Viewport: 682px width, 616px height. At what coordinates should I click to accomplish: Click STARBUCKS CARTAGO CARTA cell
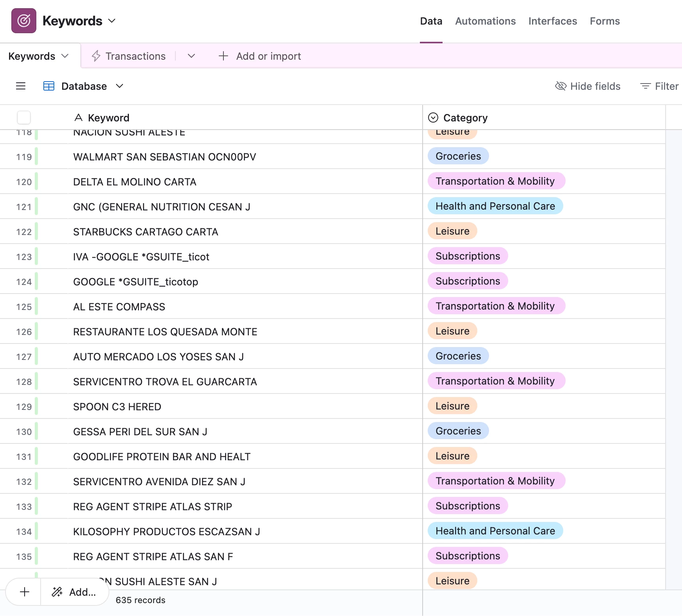pos(245,231)
